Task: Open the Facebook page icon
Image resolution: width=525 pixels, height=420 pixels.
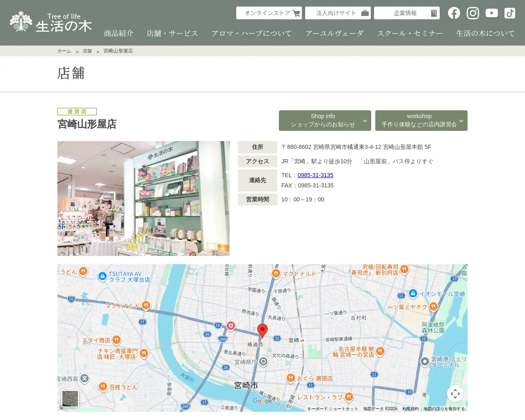Action: (454, 13)
